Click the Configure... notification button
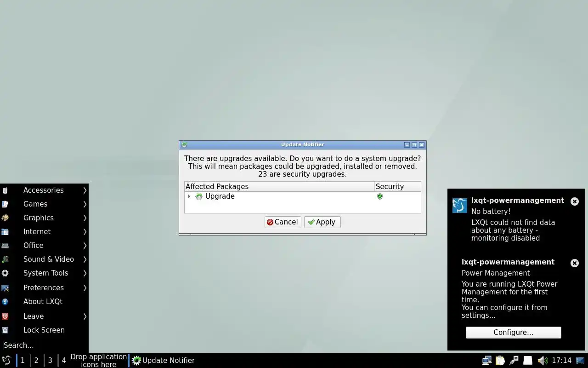The width and height of the screenshot is (588, 368). coord(513,332)
